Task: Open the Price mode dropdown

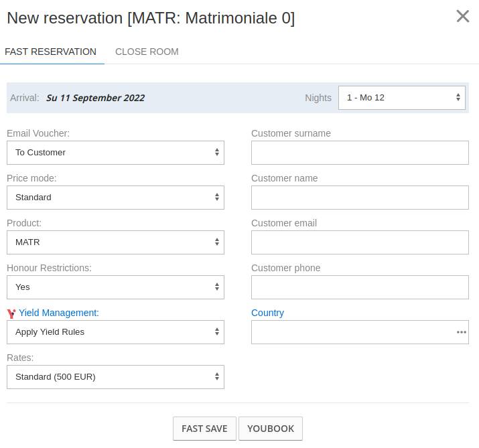Action: point(115,198)
